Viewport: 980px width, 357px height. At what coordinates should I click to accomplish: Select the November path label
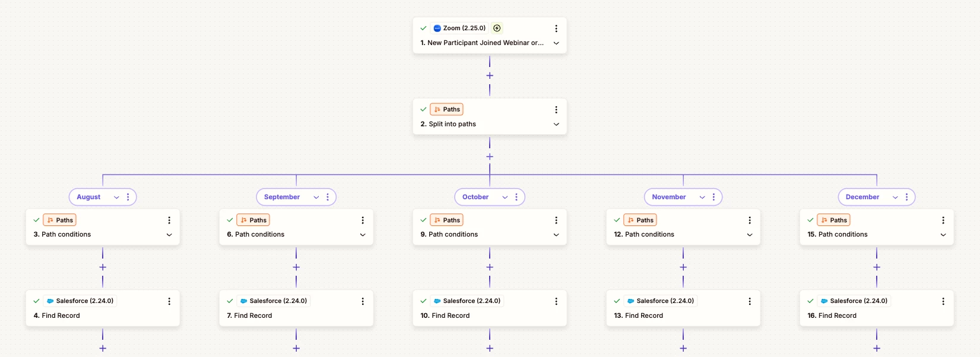point(669,197)
